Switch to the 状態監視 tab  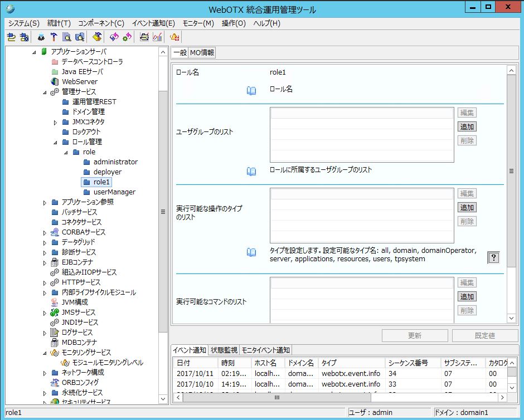(224, 350)
